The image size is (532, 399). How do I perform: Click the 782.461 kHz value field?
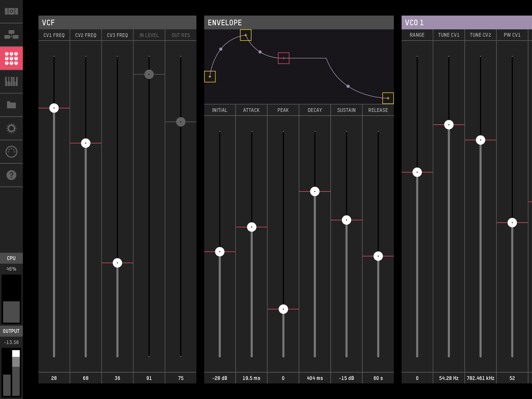pos(480,378)
